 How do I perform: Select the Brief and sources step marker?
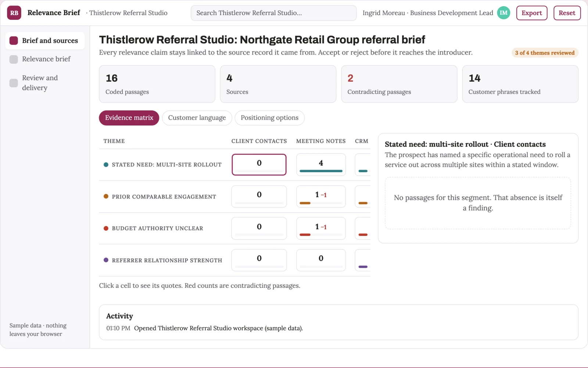pyautogui.click(x=14, y=40)
